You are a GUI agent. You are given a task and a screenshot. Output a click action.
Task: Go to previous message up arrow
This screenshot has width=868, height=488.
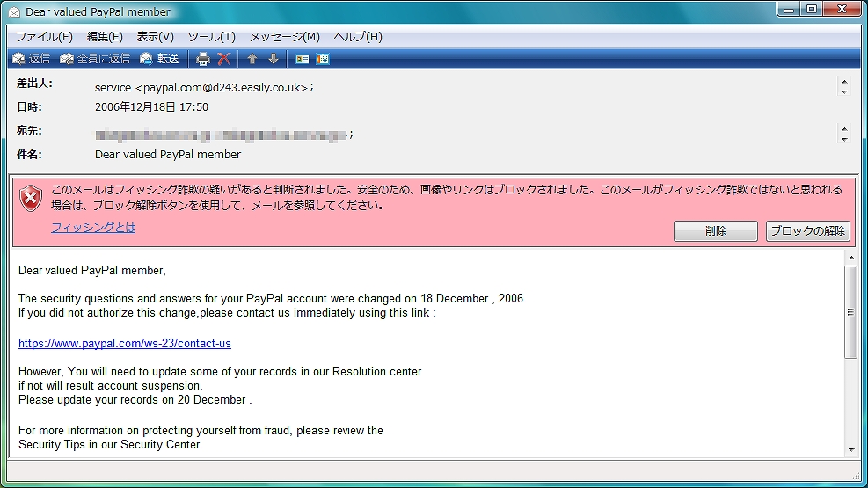tap(252, 59)
